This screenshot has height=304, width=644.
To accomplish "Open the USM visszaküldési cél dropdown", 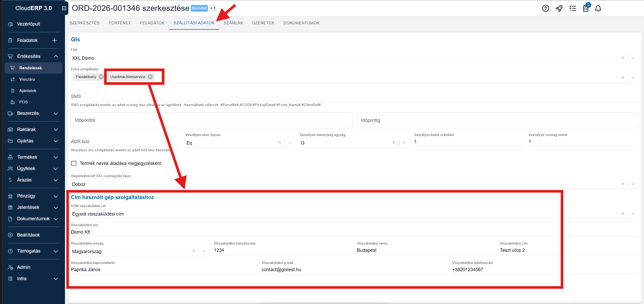I will coord(633,214).
